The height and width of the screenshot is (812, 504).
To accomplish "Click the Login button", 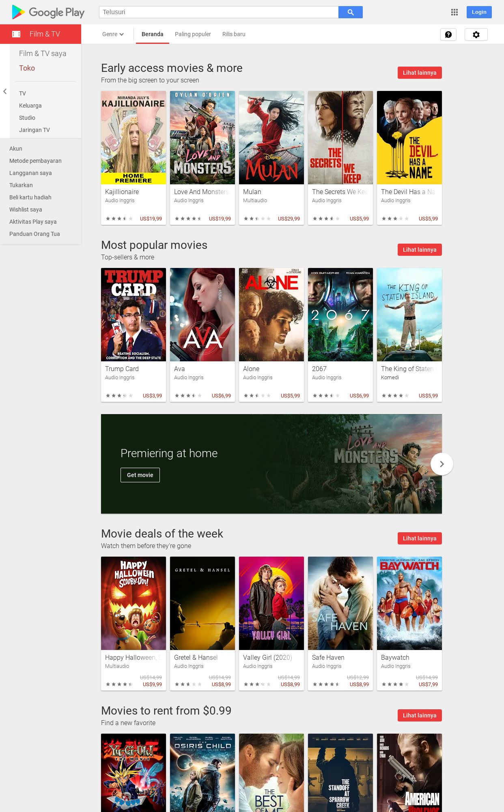I will [479, 12].
